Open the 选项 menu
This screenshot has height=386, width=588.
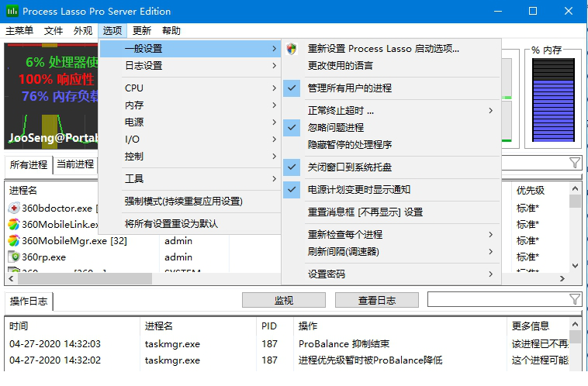click(112, 31)
